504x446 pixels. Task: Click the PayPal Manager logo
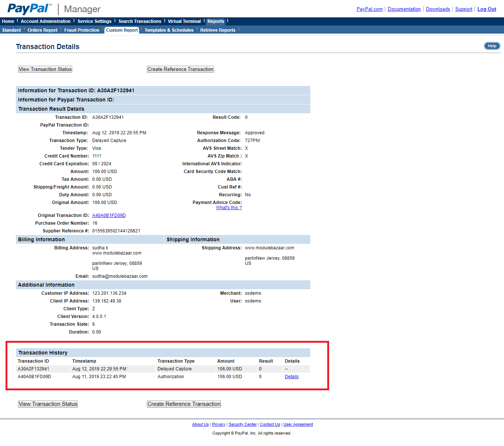point(54,9)
